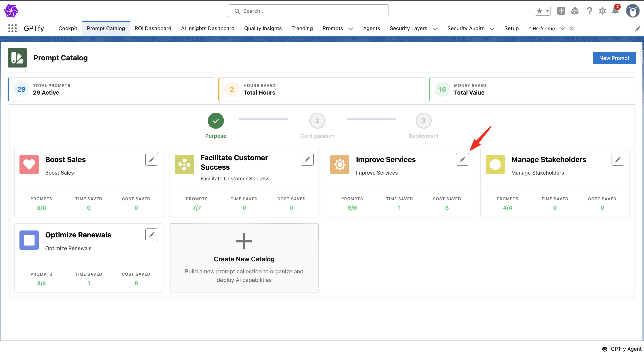Viewport: 644px width, 357px height.
Task: Select the Configuration step circle
Action: pyautogui.click(x=317, y=121)
